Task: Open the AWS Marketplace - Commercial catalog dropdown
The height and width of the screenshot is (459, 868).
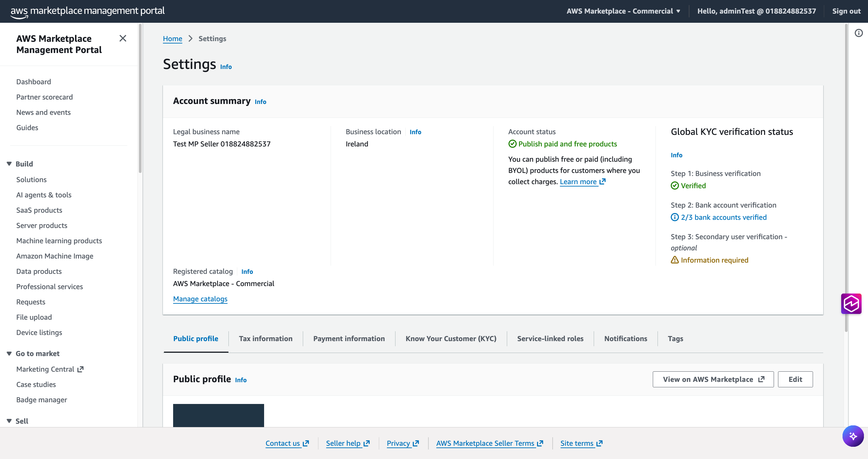Action: click(623, 11)
